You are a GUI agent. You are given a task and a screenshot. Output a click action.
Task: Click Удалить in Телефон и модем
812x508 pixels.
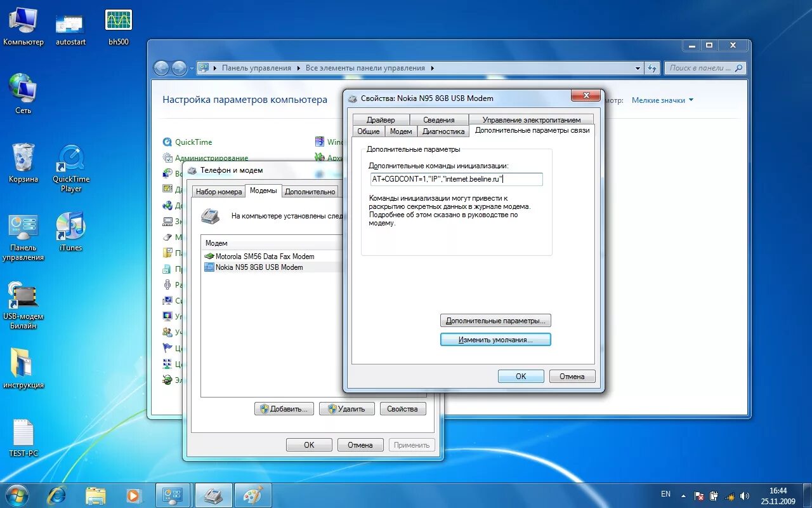346,408
